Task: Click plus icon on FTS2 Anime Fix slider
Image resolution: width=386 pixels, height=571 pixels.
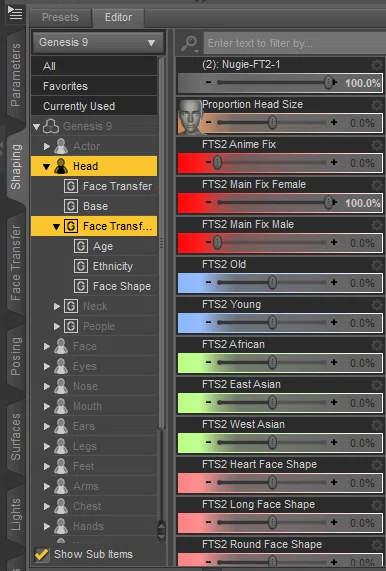Action: tap(334, 162)
